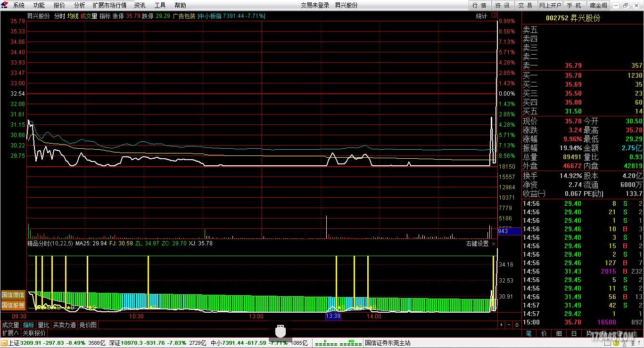Click the 成交量 label in the chart header
The width and height of the screenshot is (644, 348).
pyautogui.click(x=89, y=16)
